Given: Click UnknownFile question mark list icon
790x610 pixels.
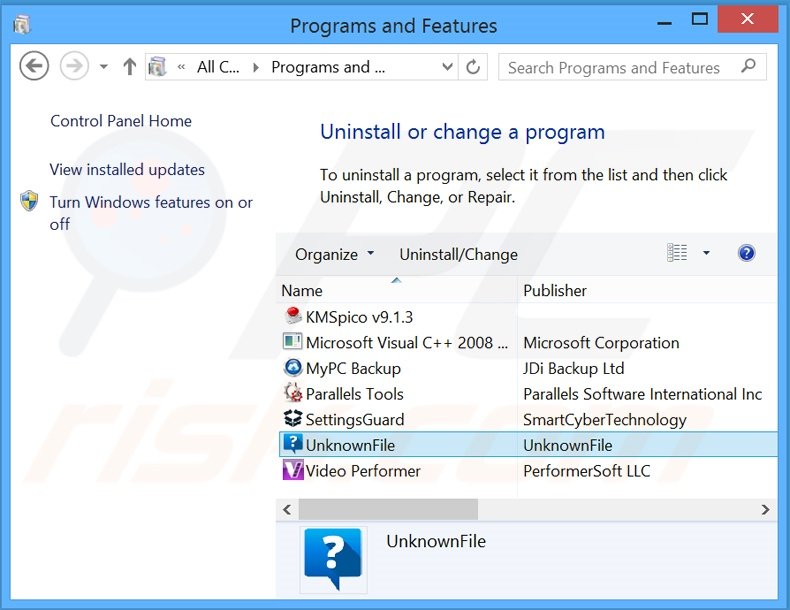Looking at the screenshot, I should [x=293, y=444].
